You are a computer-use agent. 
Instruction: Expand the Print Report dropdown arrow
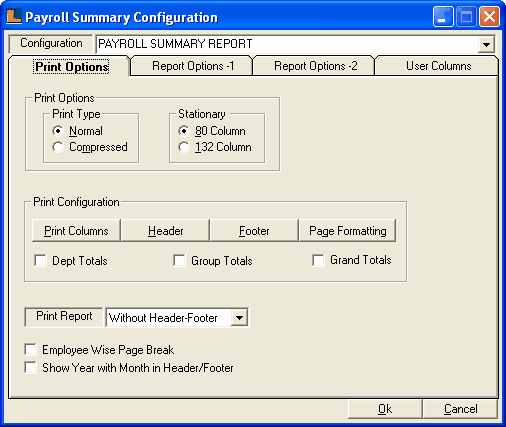(239, 317)
